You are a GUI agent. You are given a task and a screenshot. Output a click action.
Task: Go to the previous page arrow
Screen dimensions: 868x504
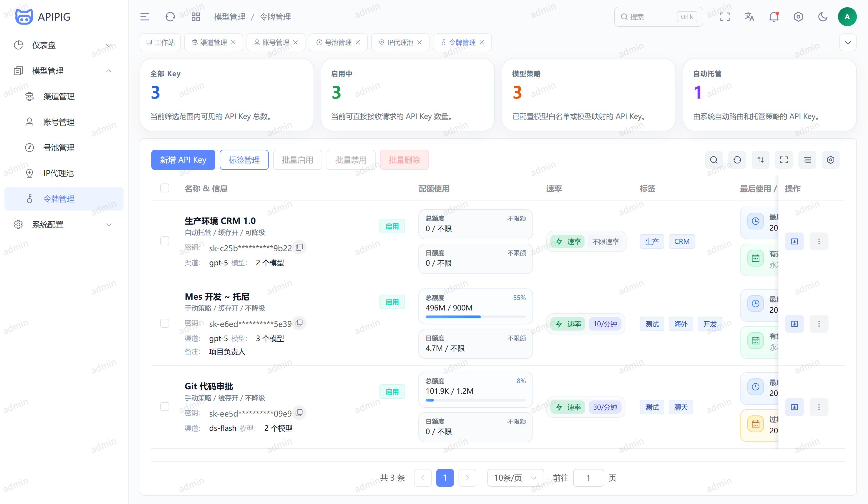click(x=423, y=478)
